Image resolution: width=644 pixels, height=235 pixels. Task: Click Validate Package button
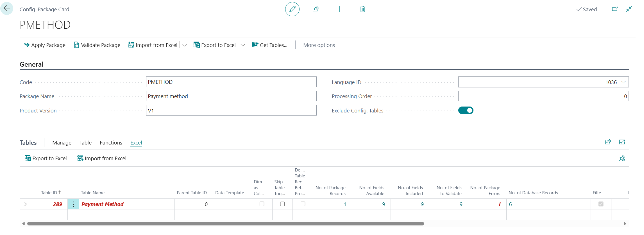(x=97, y=45)
